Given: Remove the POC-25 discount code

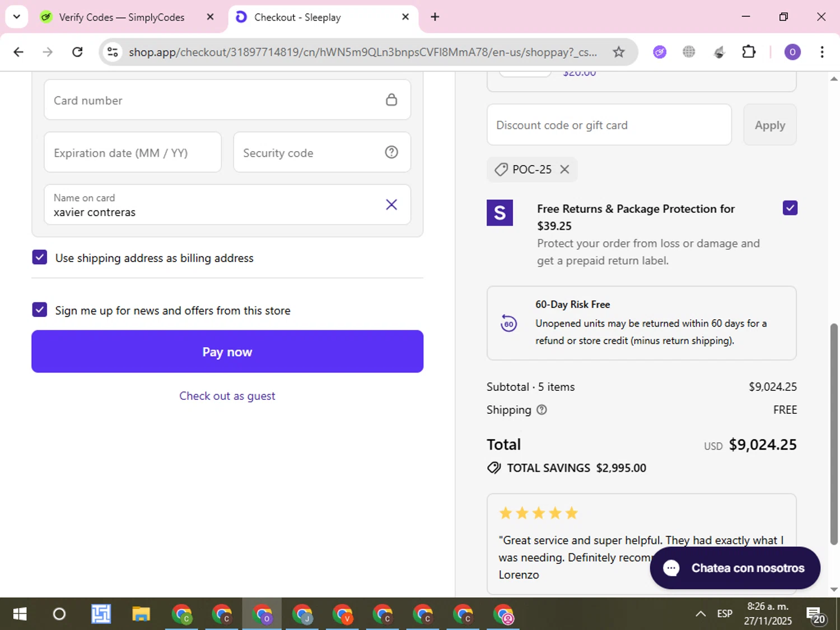Looking at the screenshot, I should coord(564,169).
